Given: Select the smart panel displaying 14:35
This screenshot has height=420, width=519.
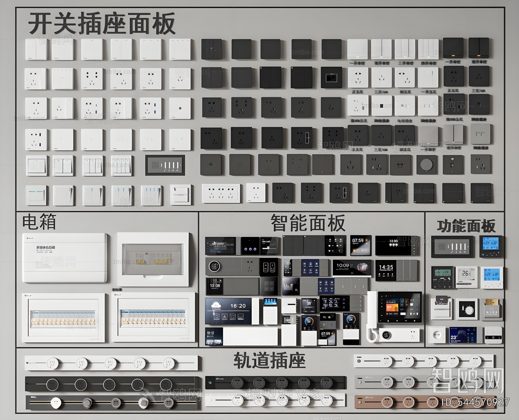Looking at the screenshot, I should pos(386,270).
